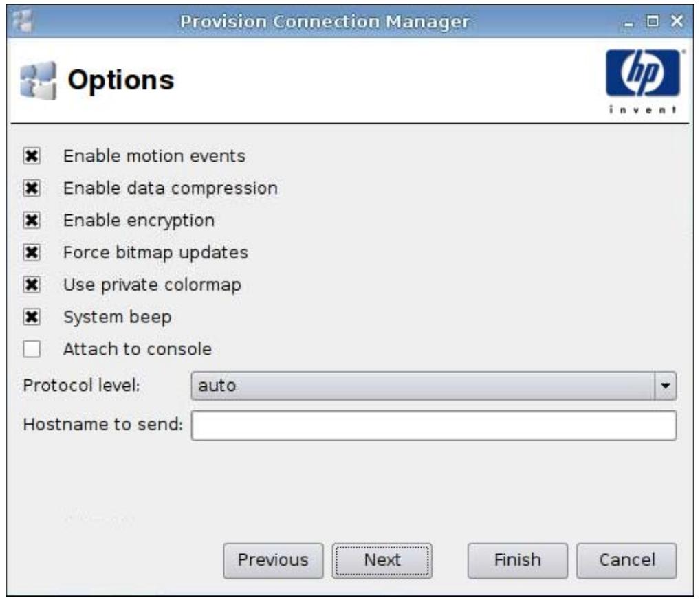Proceed with the Next button
This screenshot has width=700, height=600.
(382, 560)
